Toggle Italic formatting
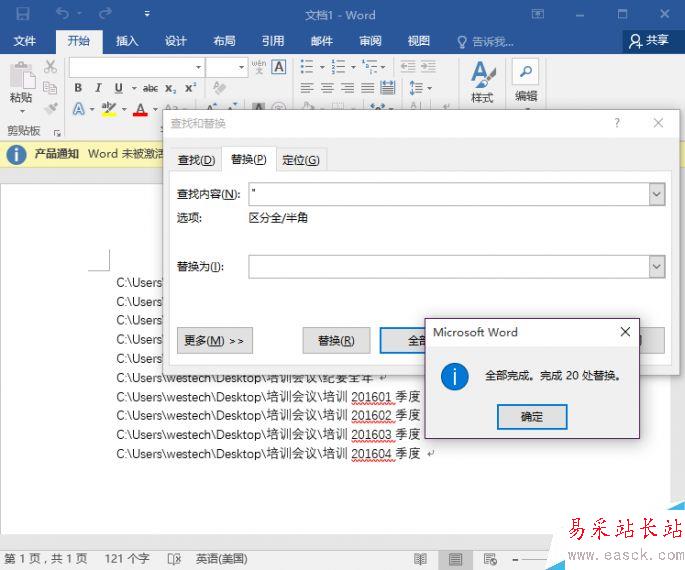This screenshot has width=685, height=570. [98, 88]
